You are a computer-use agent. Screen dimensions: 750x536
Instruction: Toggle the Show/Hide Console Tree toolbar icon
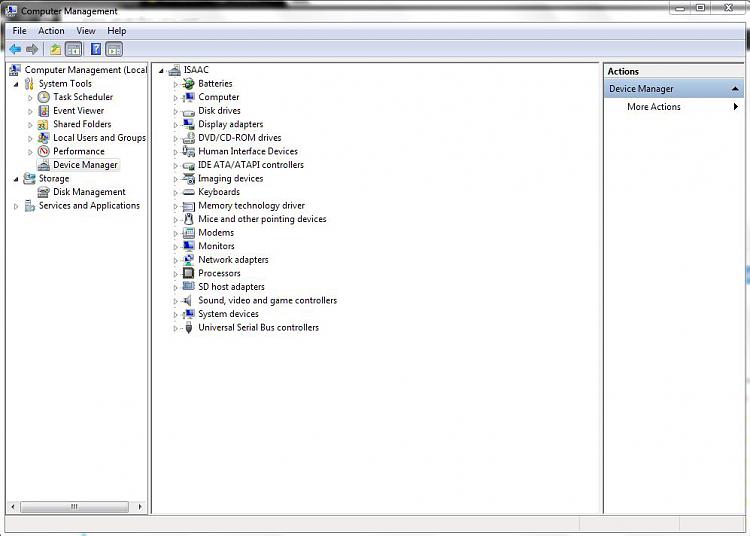click(x=74, y=49)
